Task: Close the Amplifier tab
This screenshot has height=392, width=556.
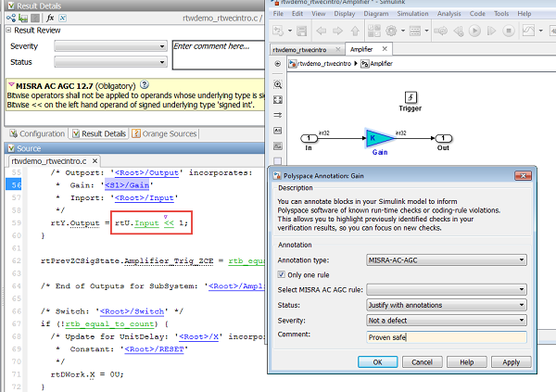Action: click(385, 49)
